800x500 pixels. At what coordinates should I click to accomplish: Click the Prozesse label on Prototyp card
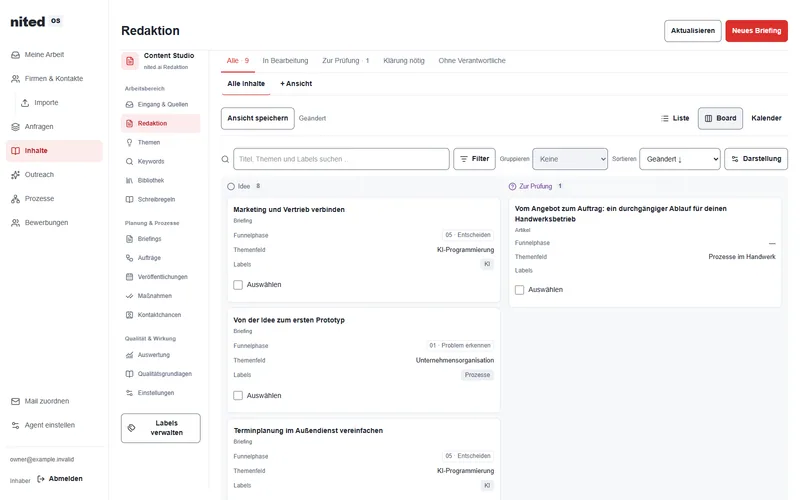click(477, 375)
